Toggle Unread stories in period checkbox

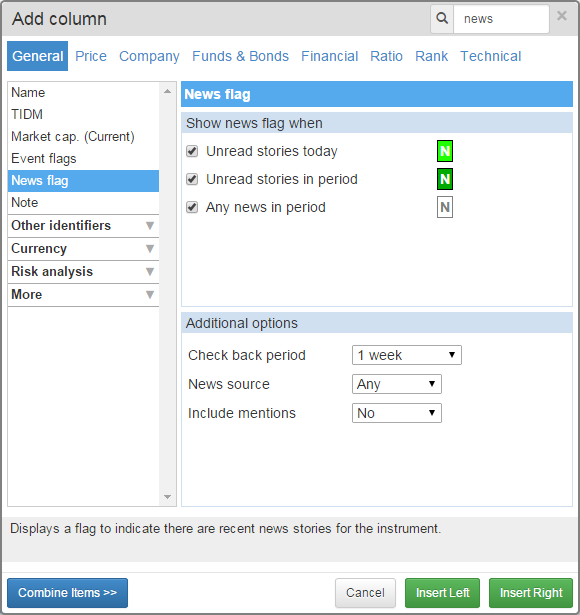click(x=192, y=179)
